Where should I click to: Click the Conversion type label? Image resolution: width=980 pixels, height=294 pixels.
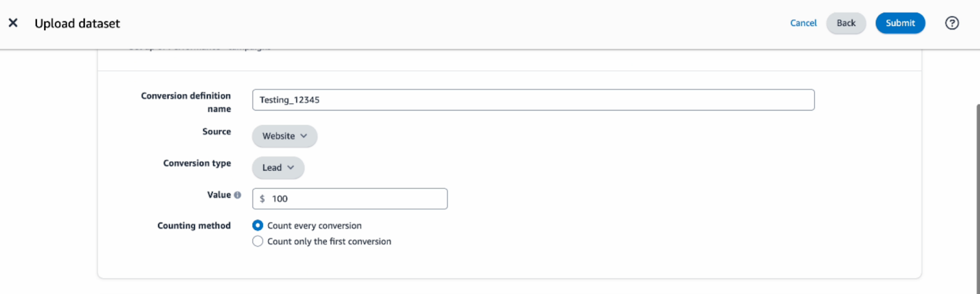click(197, 163)
